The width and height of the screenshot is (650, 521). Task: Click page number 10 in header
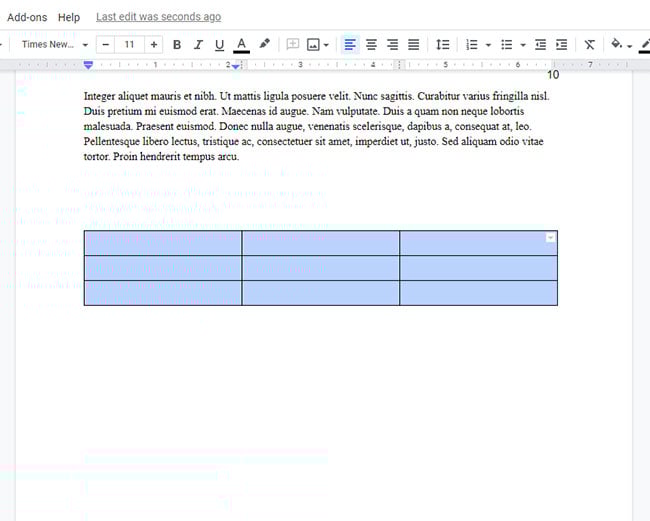click(x=553, y=75)
